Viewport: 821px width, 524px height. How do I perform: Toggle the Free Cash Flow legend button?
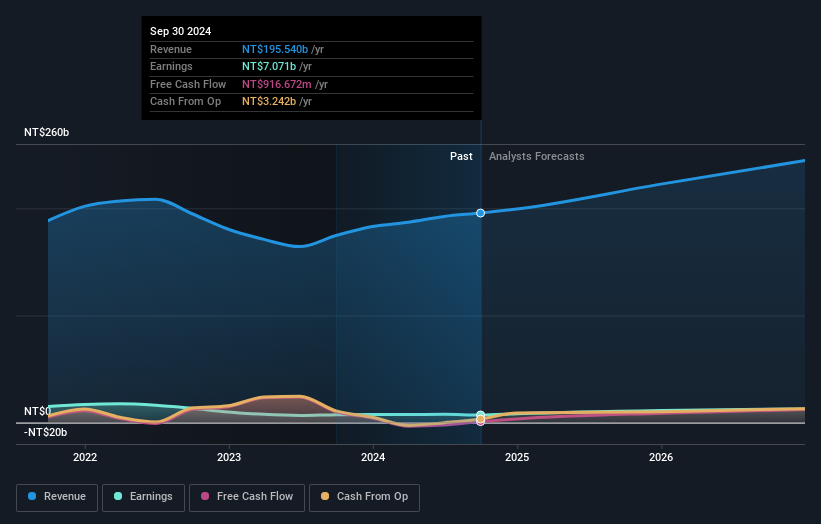(247, 497)
